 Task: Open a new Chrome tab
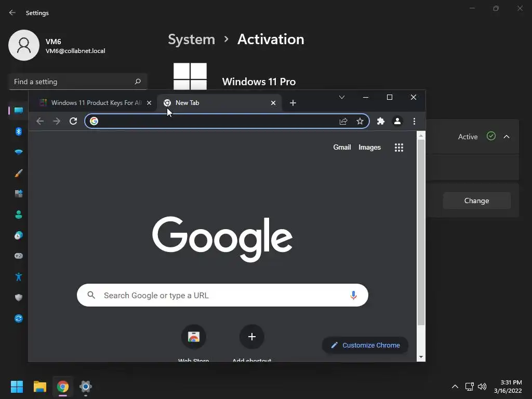(x=293, y=103)
